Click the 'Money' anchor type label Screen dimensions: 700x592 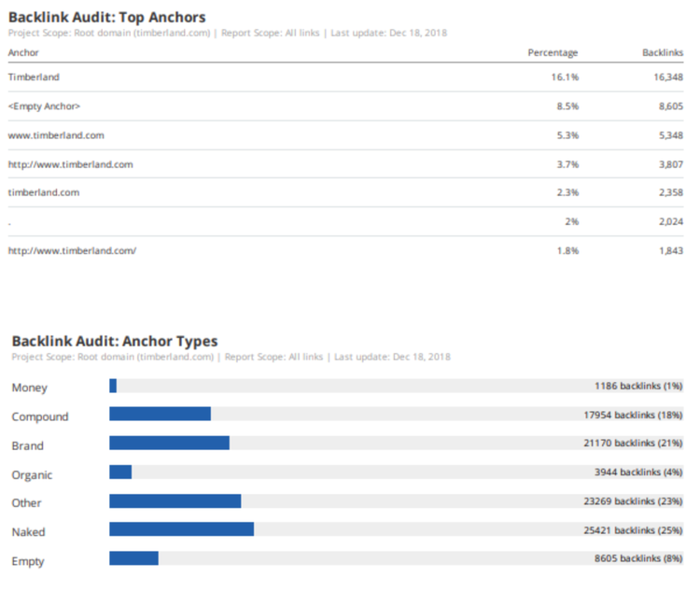[30, 388]
